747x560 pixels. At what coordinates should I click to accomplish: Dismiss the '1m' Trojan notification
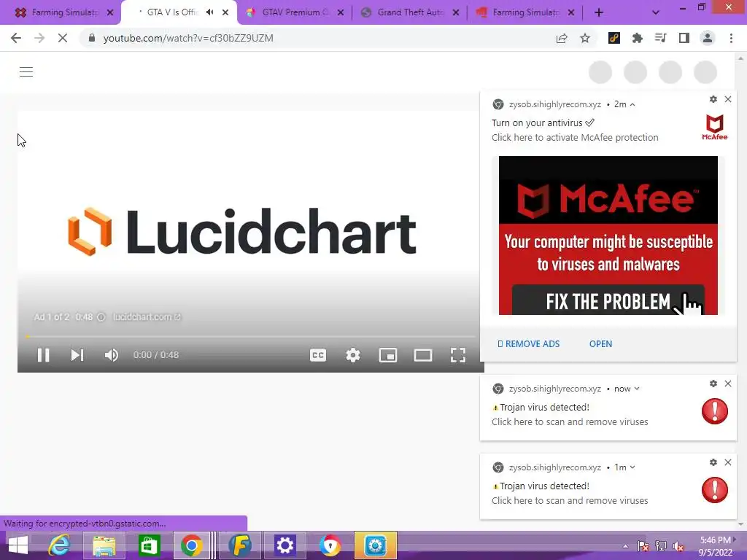coord(728,462)
